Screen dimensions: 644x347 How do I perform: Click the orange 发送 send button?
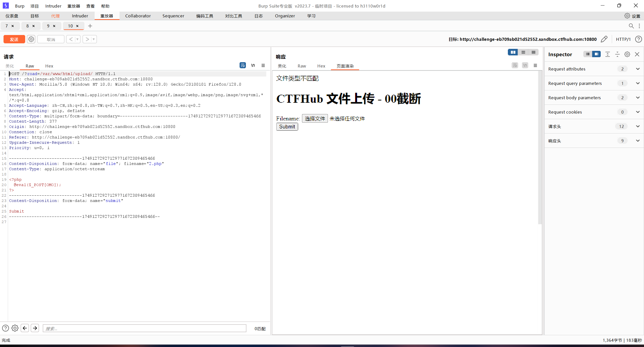[x=14, y=39]
